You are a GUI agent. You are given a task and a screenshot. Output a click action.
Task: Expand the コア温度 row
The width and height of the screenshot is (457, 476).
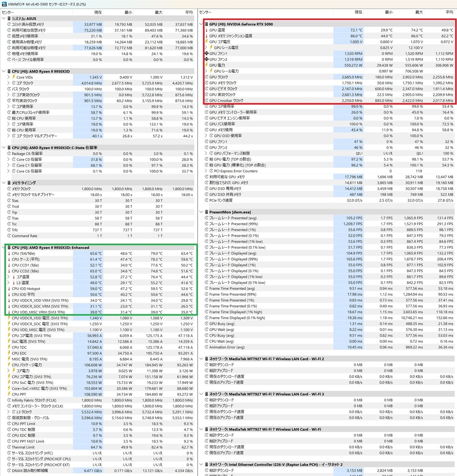coord(9,277)
